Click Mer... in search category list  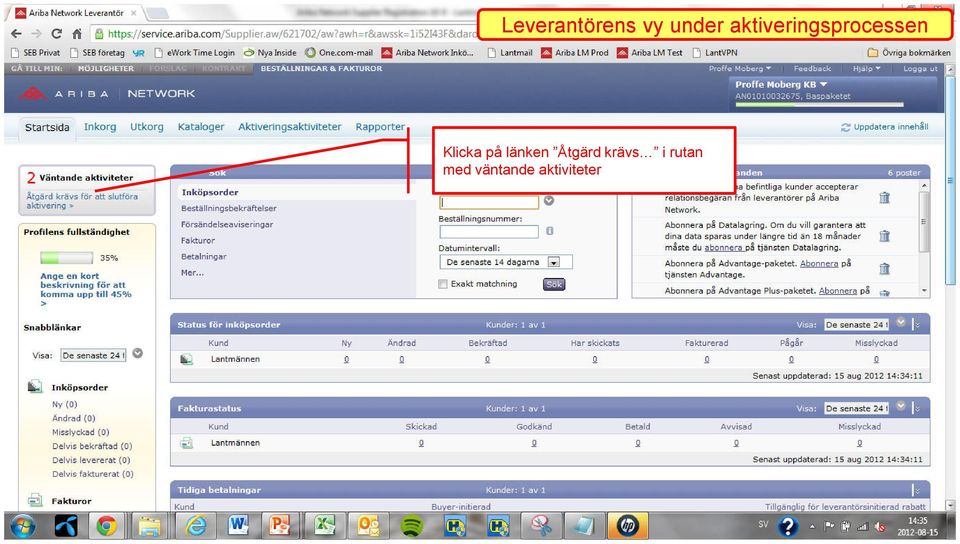pyautogui.click(x=192, y=273)
